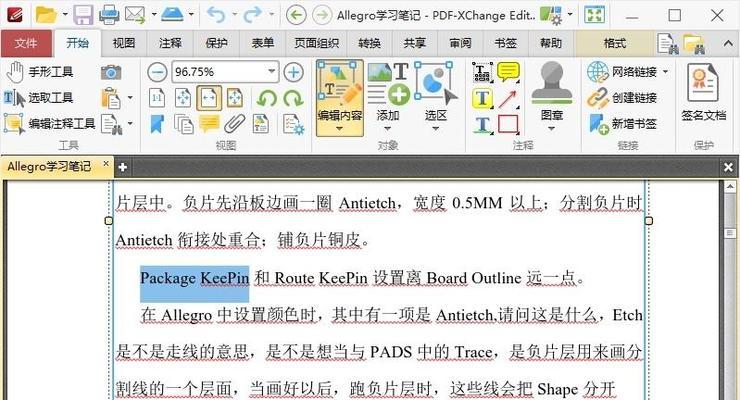Image resolution: width=740 pixels, height=400 pixels.
Task: Click the Undo arrow
Action: [x=216, y=15]
